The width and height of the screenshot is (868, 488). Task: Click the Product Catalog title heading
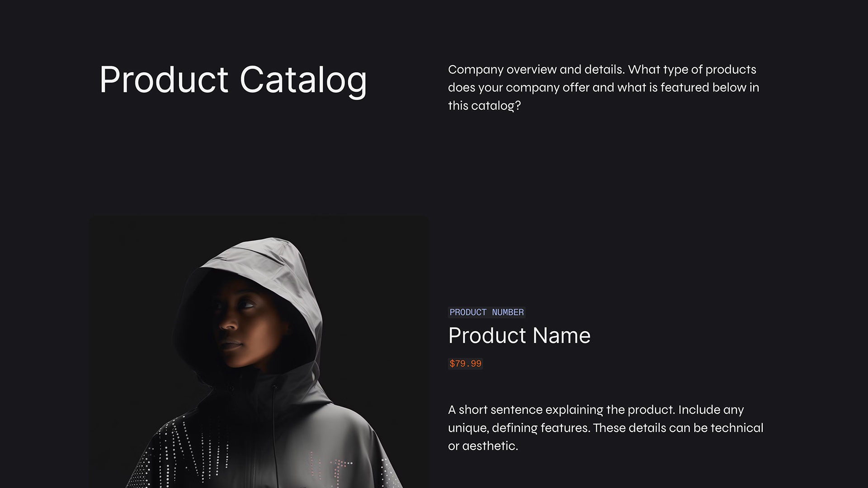tap(233, 80)
